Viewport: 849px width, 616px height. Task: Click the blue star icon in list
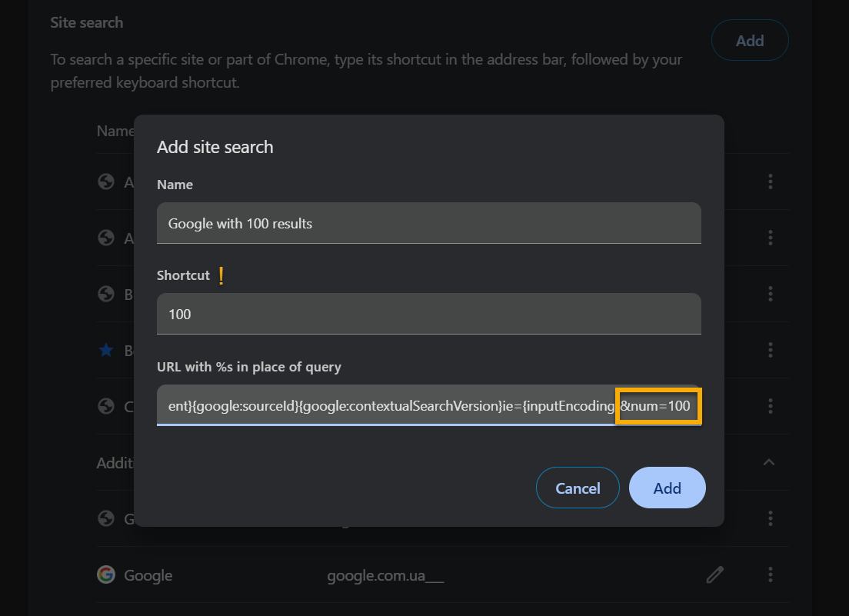click(x=106, y=350)
